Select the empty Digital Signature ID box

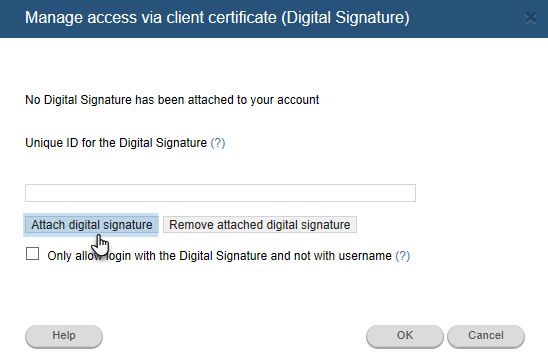221,193
